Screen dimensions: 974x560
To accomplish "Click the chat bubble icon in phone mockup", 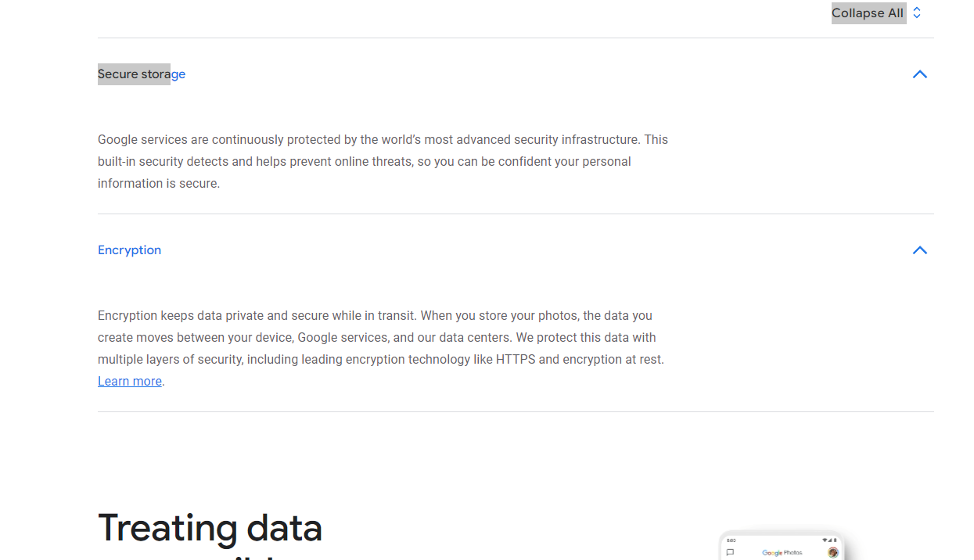I will (730, 552).
